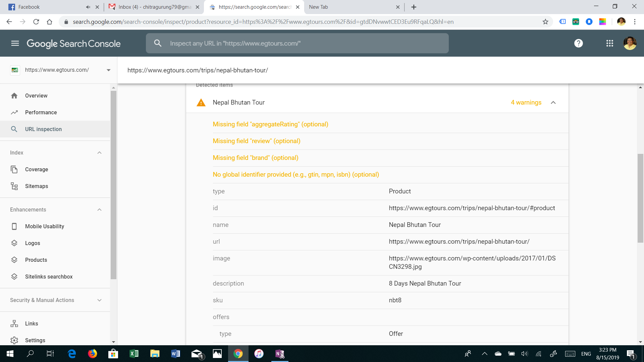
Task: Expand the Security & Manual Actions section
Action: click(x=99, y=300)
